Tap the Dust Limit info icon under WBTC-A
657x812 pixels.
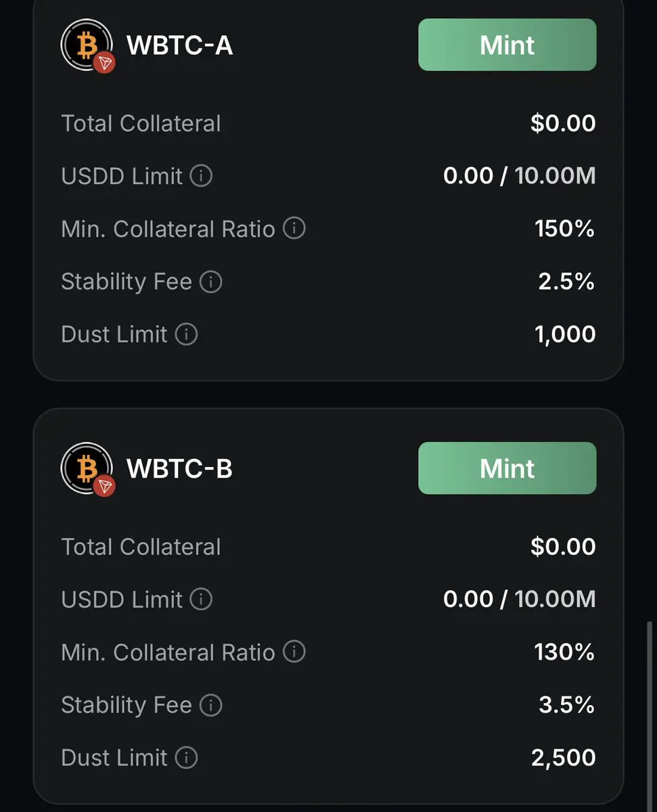pyautogui.click(x=186, y=334)
